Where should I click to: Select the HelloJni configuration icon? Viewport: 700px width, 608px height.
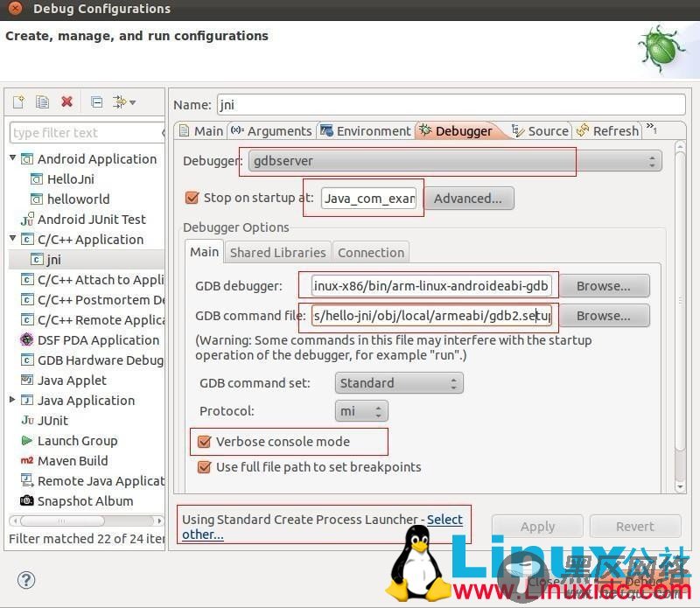coord(37,179)
